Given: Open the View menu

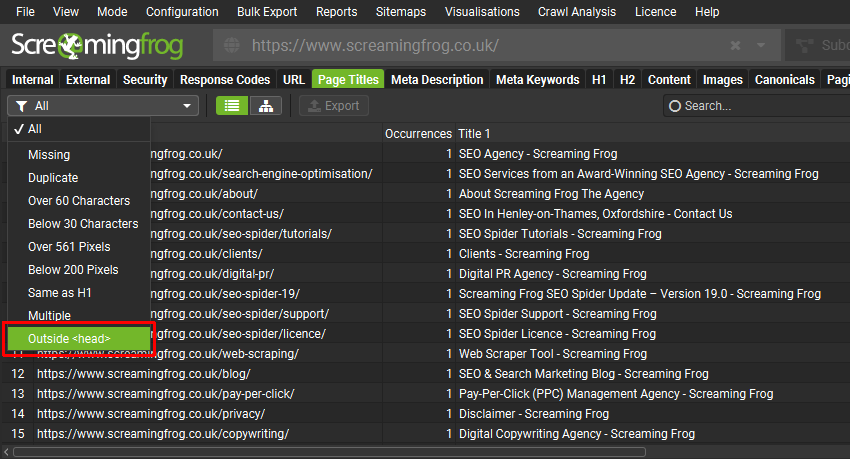Looking at the screenshot, I should click(66, 11).
